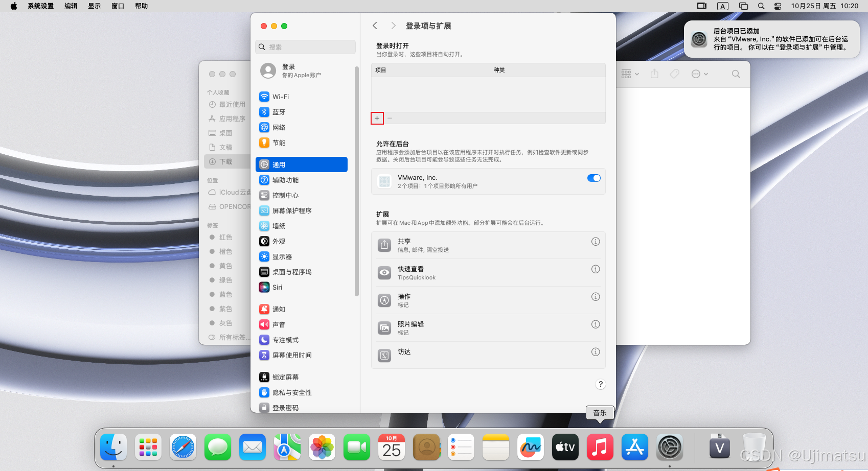Screen dimensions: 868x471
Task: Open Energy Saver (节能) settings
Action: [x=302, y=143]
